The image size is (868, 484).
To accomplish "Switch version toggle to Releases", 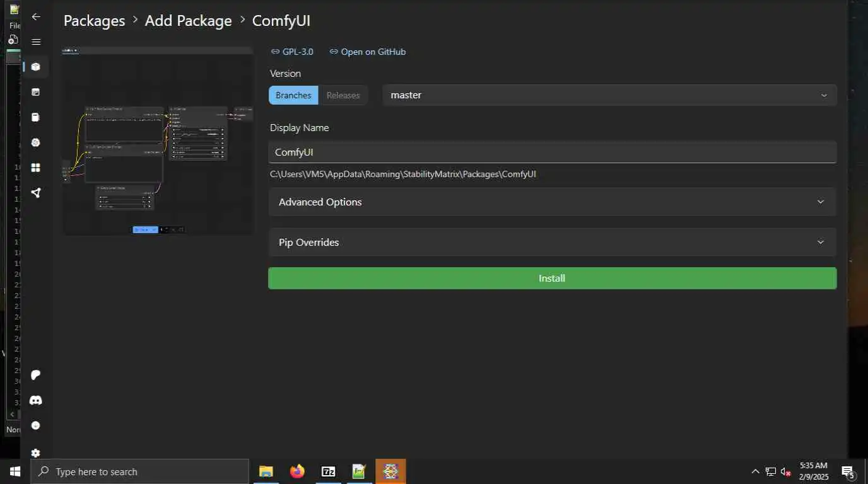I will 343,95.
